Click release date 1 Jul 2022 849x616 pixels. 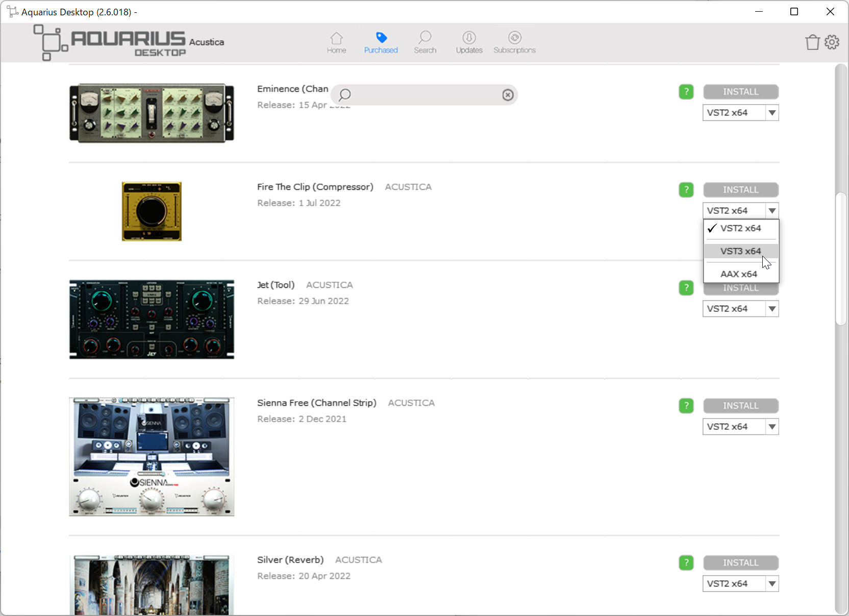[x=319, y=203]
